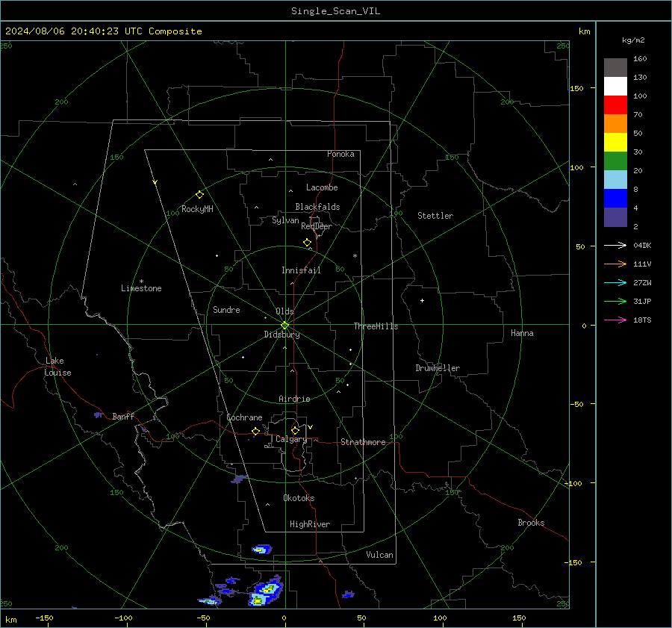672x628 pixels.
Task: Click the Single_Scan_VIL title
Action: [x=335, y=11]
